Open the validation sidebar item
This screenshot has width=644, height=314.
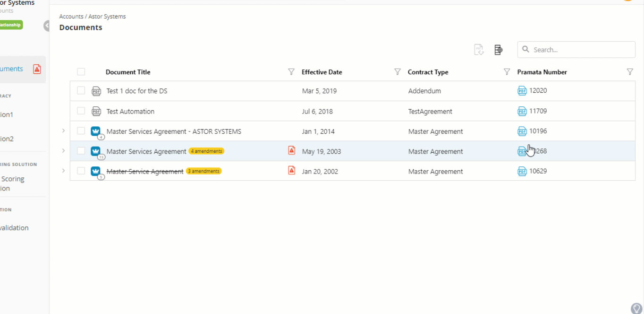click(14, 228)
